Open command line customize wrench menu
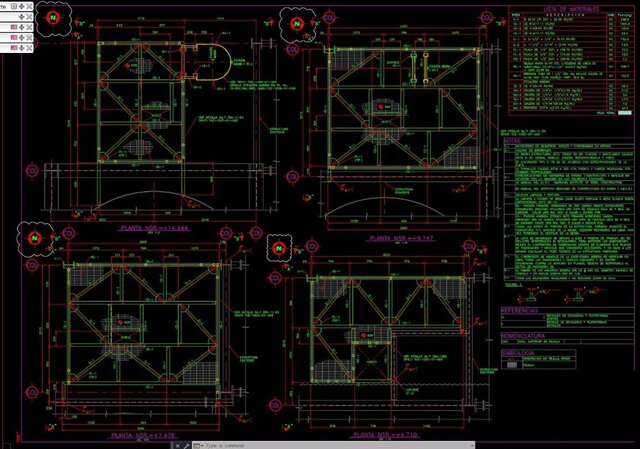 (186, 446)
